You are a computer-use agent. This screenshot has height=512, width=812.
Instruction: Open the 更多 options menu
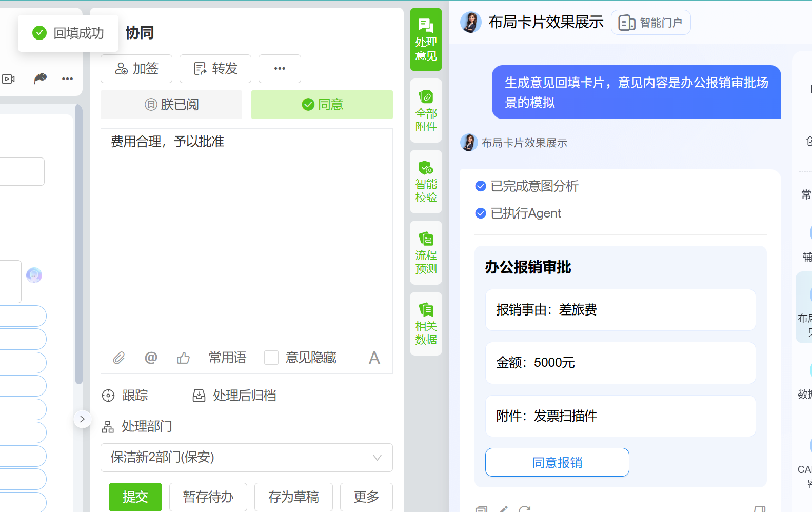(x=366, y=497)
